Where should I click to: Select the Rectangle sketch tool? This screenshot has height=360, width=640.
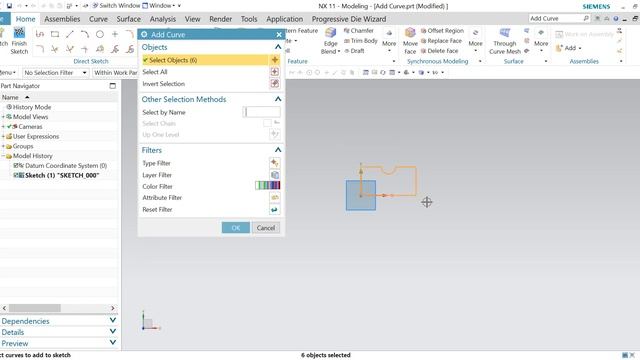(x=55, y=34)
